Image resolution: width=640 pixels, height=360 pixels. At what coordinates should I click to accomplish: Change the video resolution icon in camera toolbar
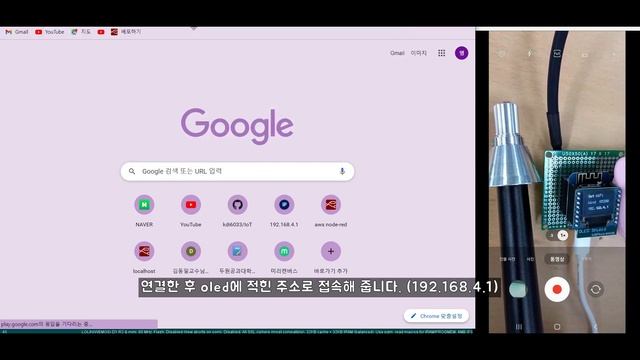(x=557, y=53)
